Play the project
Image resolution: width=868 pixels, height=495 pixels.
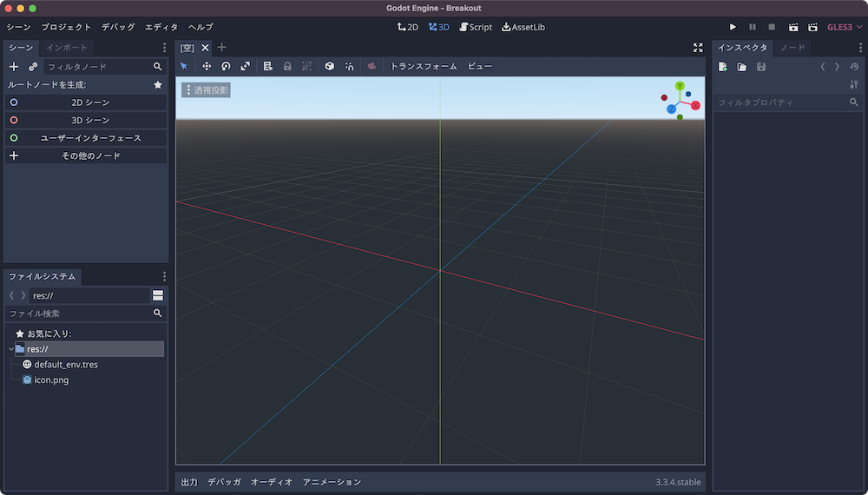(733, 27)
